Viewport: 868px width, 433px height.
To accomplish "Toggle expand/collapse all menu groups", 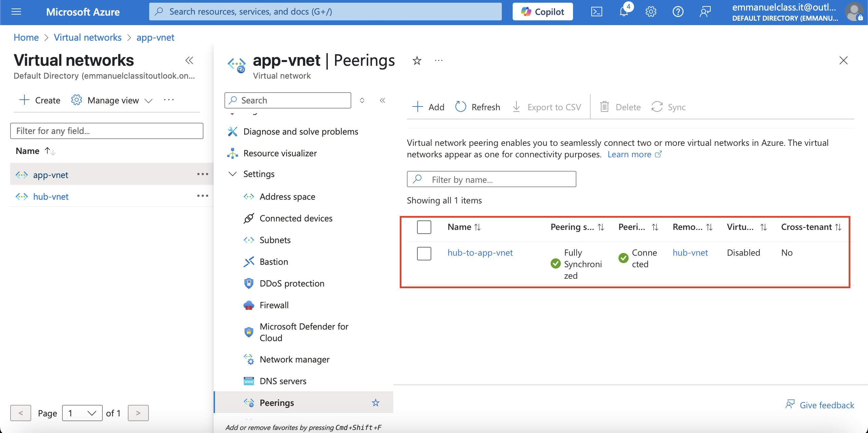I will 362,100.
